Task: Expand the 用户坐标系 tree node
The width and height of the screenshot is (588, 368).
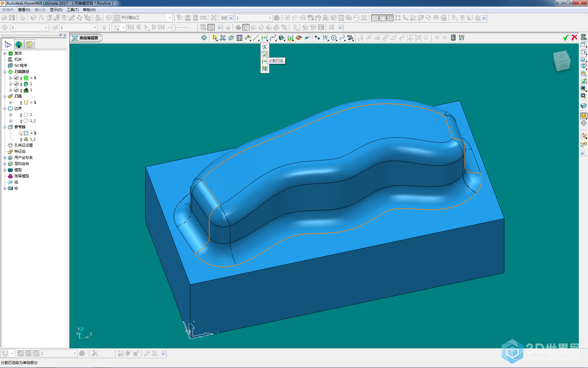Action: [5, 158]
